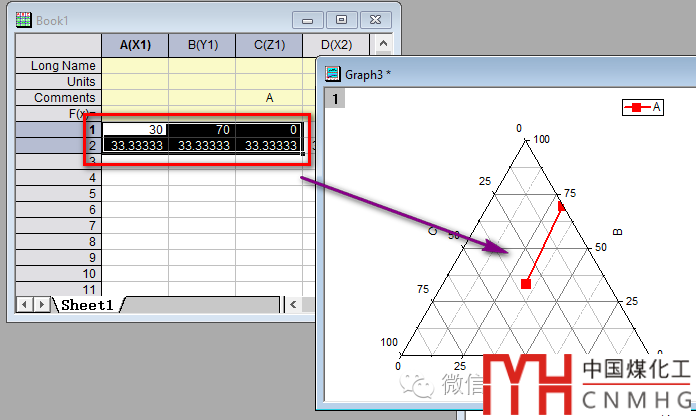696x420 pixels.
Task: Select graph layer 1 icon
Action: pos(337,98)
